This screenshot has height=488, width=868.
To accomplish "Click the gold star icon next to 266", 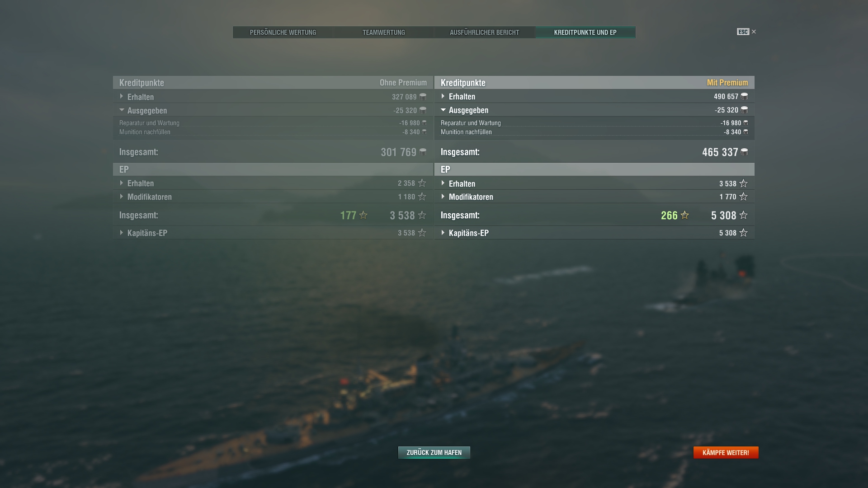I will coord(684,215).
